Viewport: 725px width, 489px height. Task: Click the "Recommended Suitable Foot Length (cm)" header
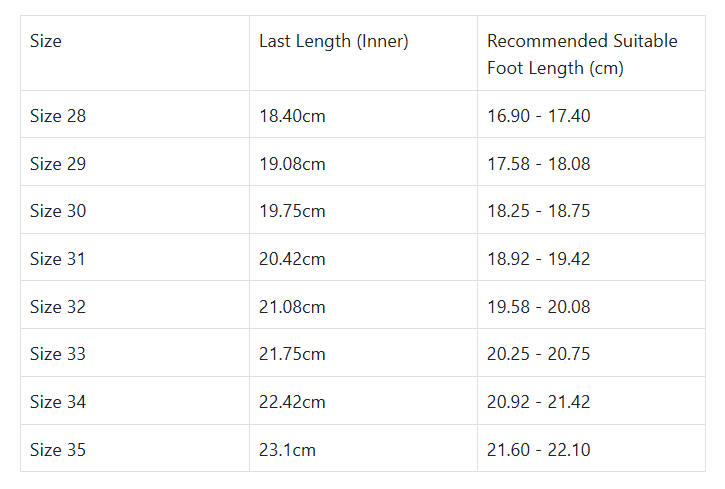(x=582, y=55)
